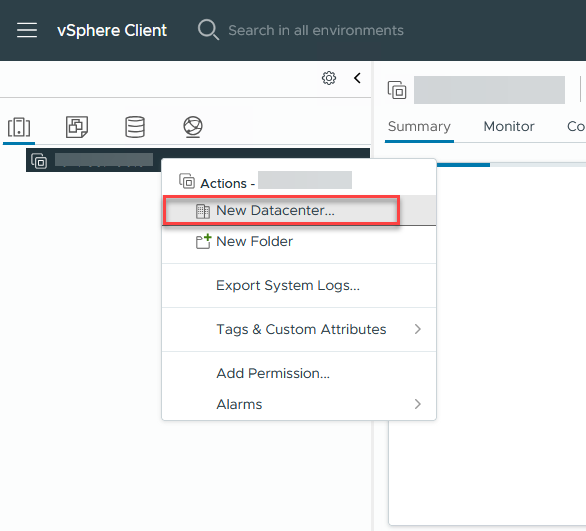This screenshot has width=586, height=531.
Task: Open the Alarms submenu
Action: coord(299,404)
